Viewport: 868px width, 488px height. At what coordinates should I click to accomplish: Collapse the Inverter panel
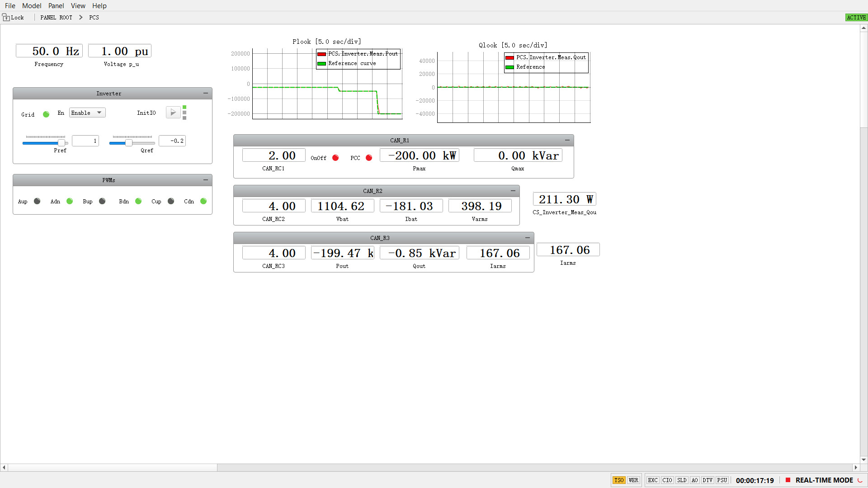point(206,93)
